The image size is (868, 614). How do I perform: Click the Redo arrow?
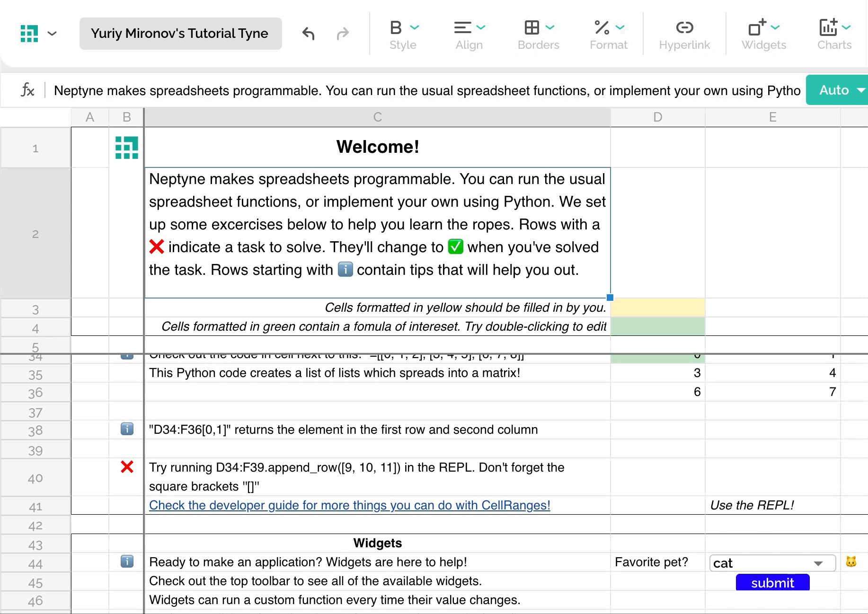(x=343, y=34)
